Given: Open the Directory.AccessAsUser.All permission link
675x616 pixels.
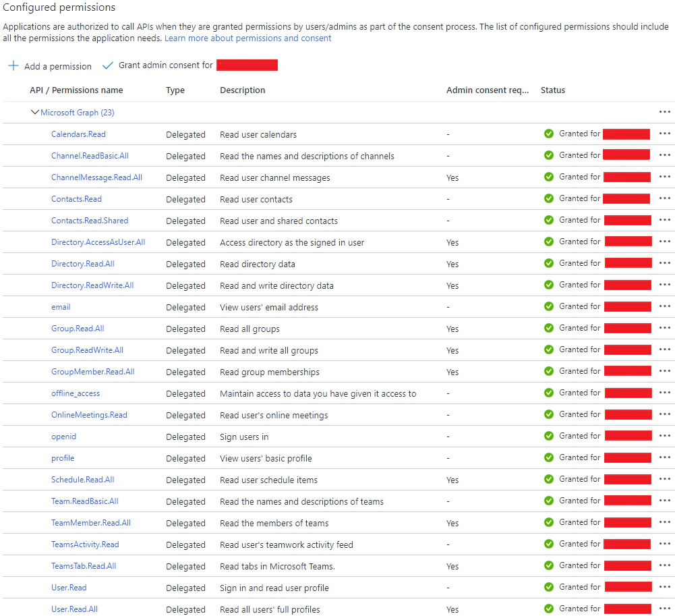Looking at the screenshot, I should [98, 242].
